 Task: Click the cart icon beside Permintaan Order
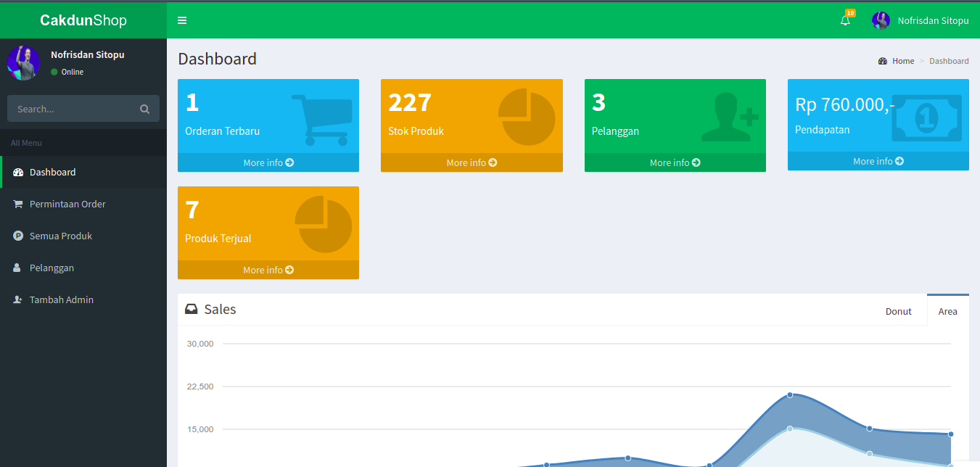[x=18, y=204]
